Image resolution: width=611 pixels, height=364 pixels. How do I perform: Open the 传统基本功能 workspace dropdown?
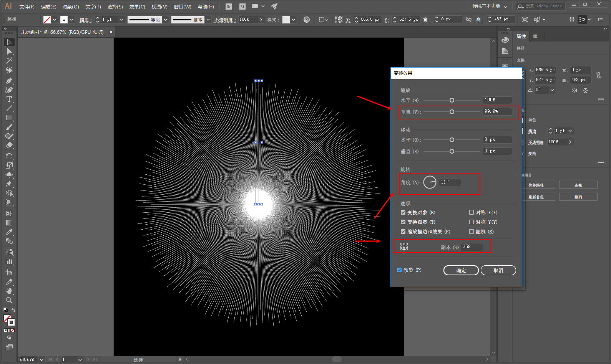click(x=490, y=6)
